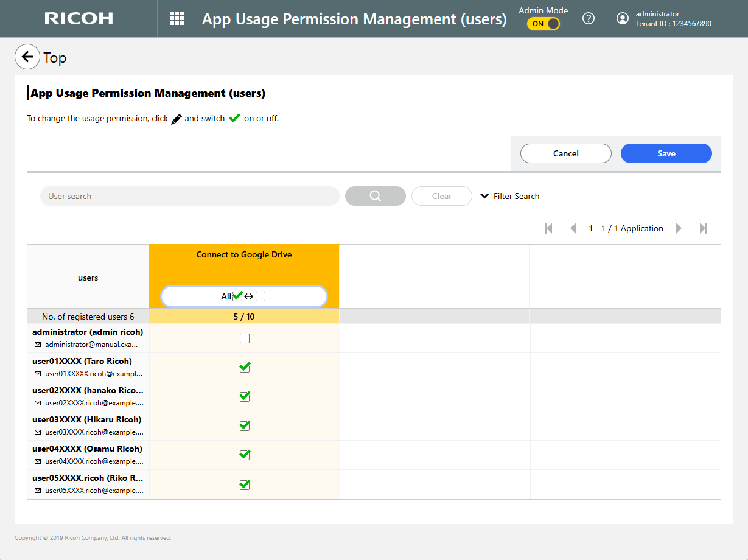748x560 pixels.
Task: Uncheck Google Drive permission for user01XXXX
Action: [x=245, y=367]
